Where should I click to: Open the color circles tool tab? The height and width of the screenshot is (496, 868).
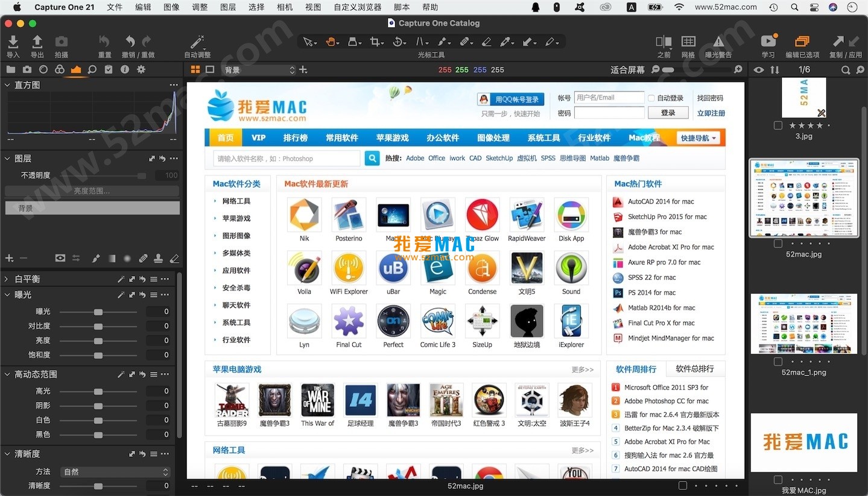[x=60, y=69]
